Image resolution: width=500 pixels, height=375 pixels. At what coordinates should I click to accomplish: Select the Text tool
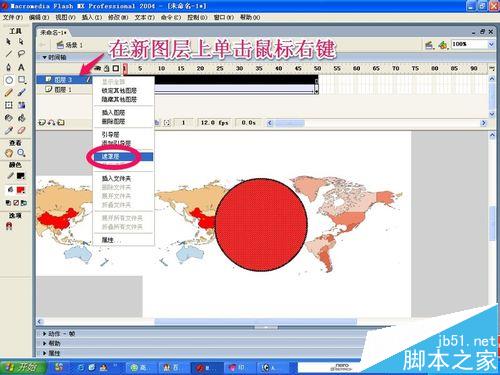21,67
